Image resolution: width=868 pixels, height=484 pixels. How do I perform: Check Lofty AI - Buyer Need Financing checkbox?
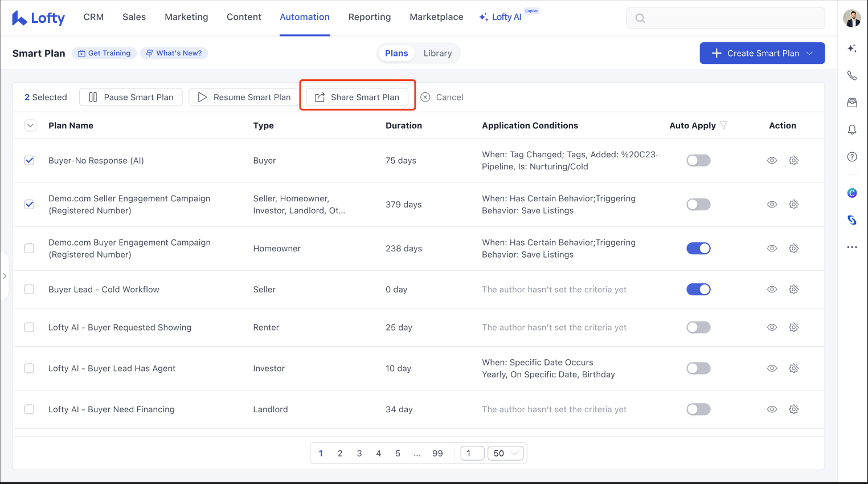coord(30,409)
